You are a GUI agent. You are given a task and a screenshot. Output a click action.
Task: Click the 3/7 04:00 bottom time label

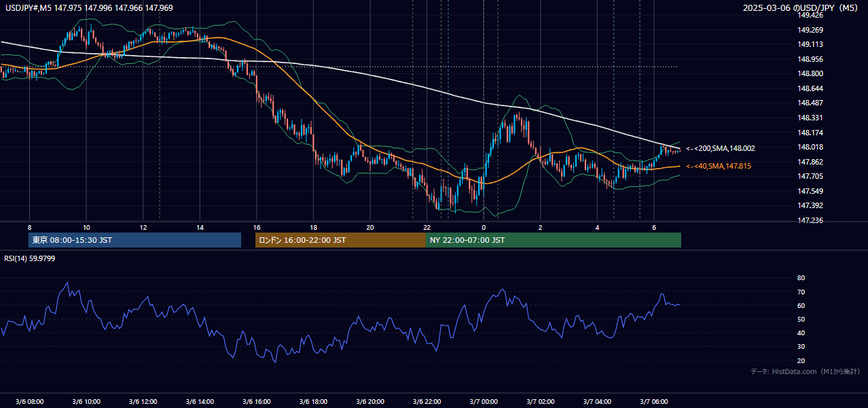597,402
